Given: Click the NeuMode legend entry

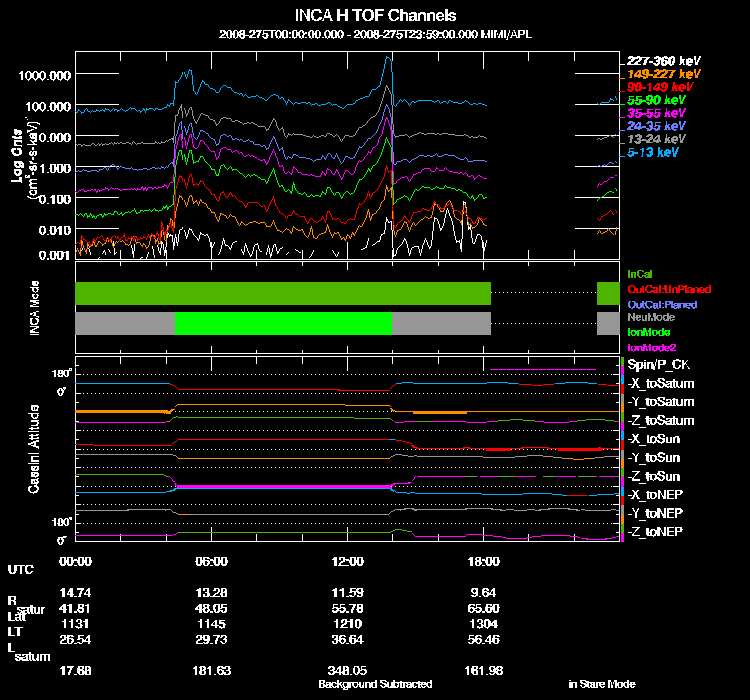Looking at the screenshot, I should pyautogui.click(x=651, y=317).
